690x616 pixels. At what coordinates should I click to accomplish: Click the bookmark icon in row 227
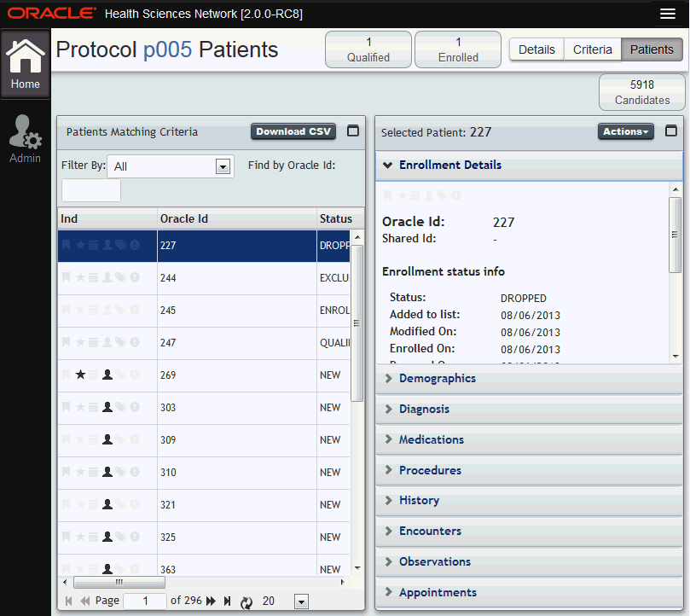66,245
